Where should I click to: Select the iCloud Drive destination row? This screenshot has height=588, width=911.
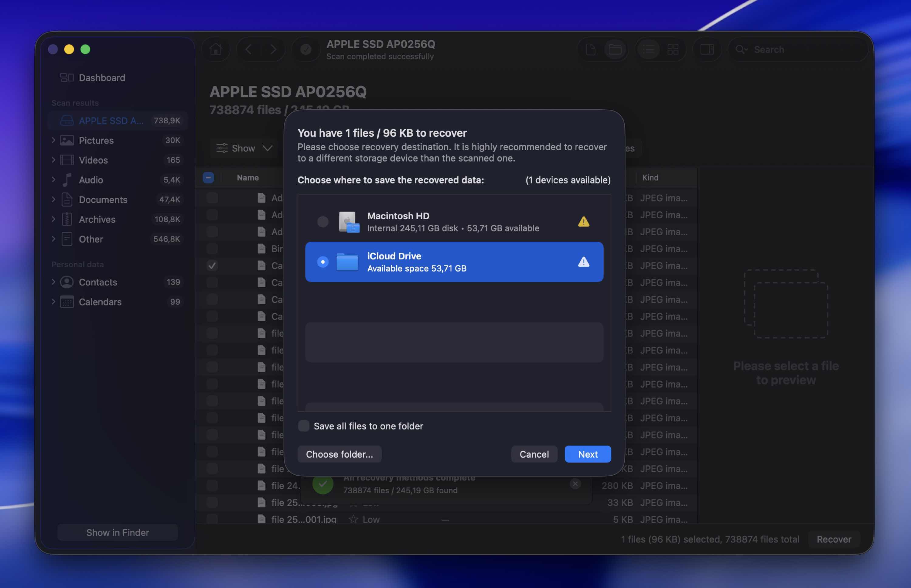[x=454, y=262]
